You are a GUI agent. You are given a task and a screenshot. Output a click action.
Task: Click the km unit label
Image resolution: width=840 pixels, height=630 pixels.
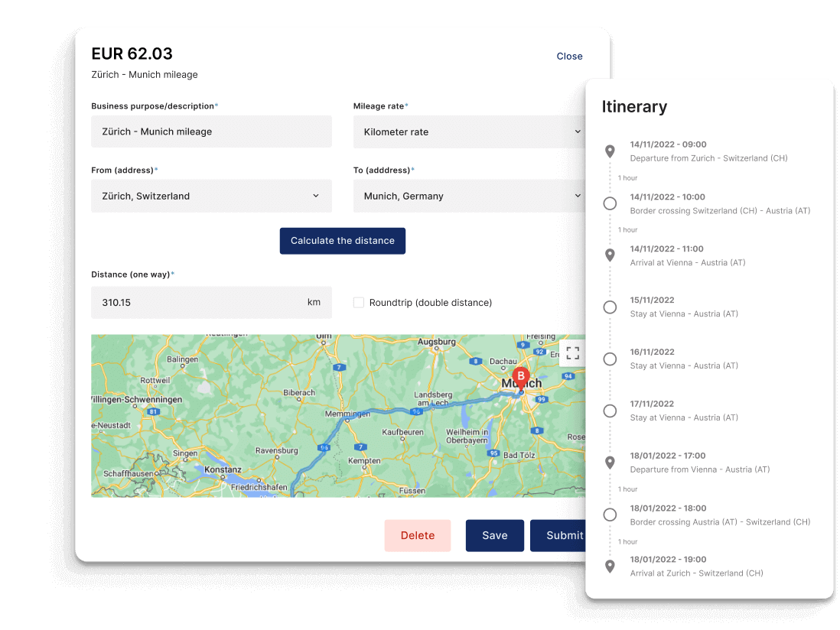click(x=314, y=303)
